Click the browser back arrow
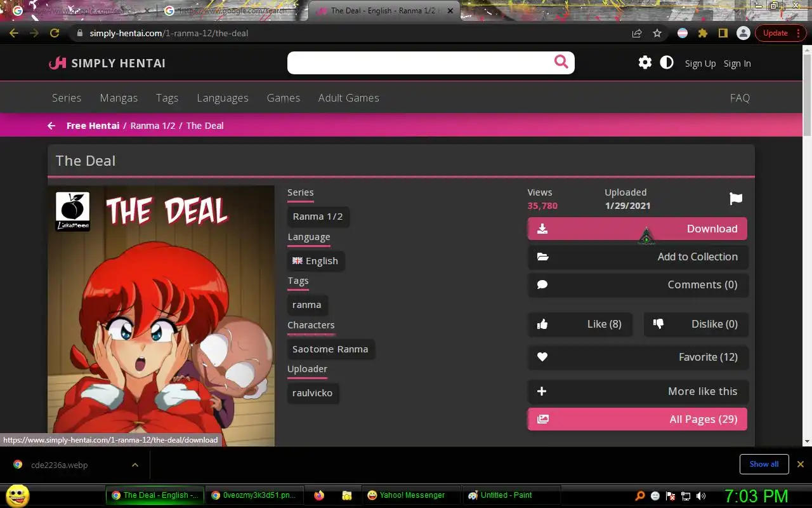 coord(14,33)
